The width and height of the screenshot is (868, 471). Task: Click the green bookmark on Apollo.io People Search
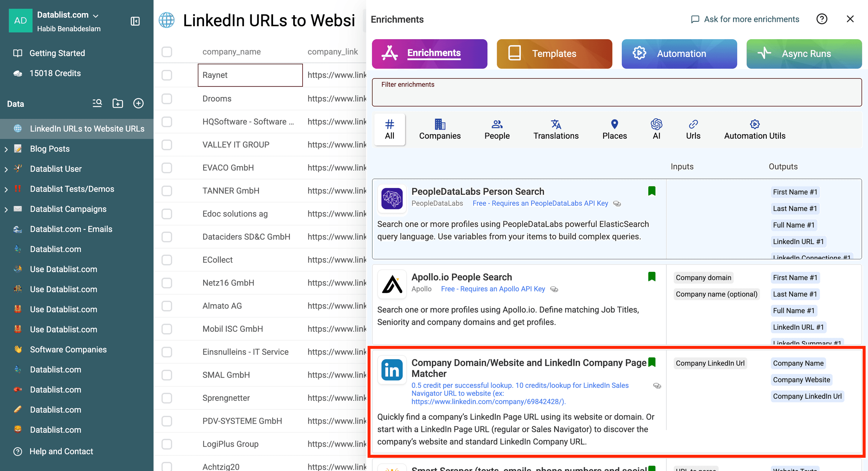pos(652,277)
